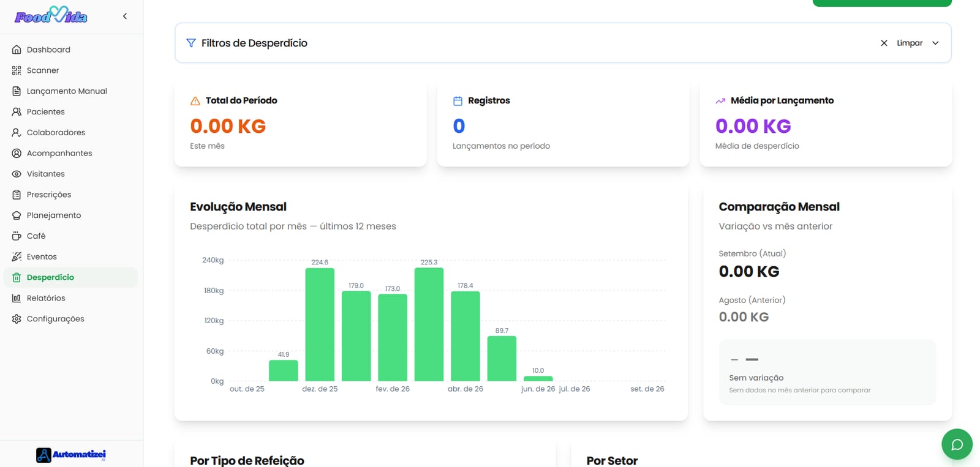980x467 pixels.
Task: Click the Média por Lançamento trend icon
Action: coord(720,101)
